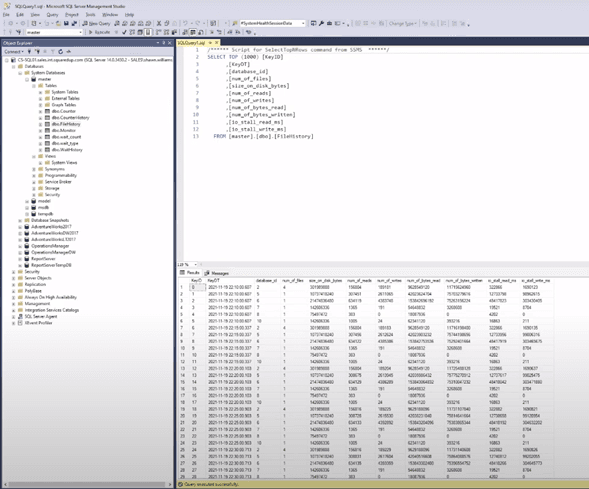Switch output to Results to File

201,32
